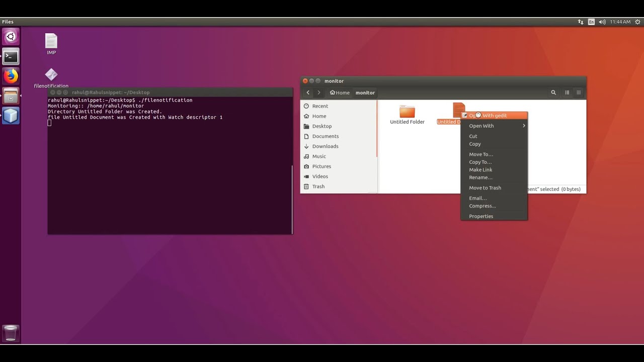Image resolution: width=644 pixels, height=362 pixels.
Task: Select the Untitled Folder icon
Action: tap(407, 115)
